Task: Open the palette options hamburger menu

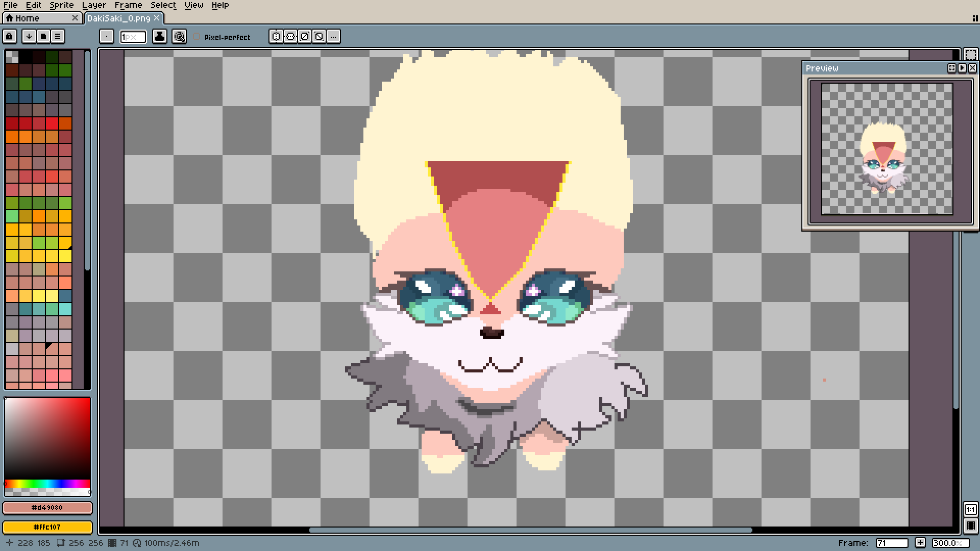Action: [58, 36]
